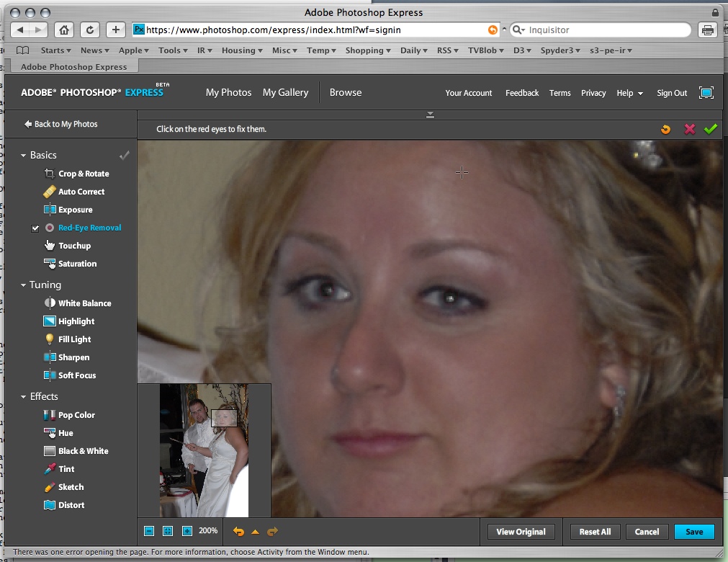Select the Sketch pencil effect
This screenshot has width=728, height=562.
pyautogui.click(x=50, y=487)
